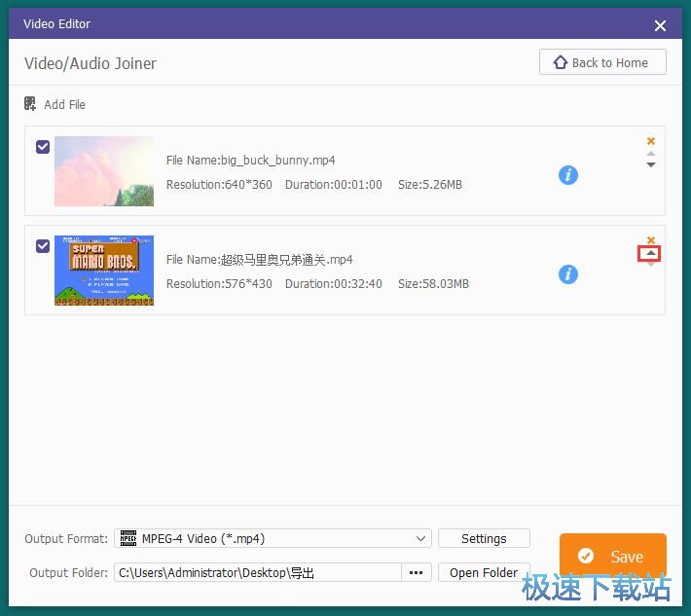Move big_buck_bunny.mp4 down in list
Image resolution: width=691 pixels, height=616 pixels.
tap(651, 165)
